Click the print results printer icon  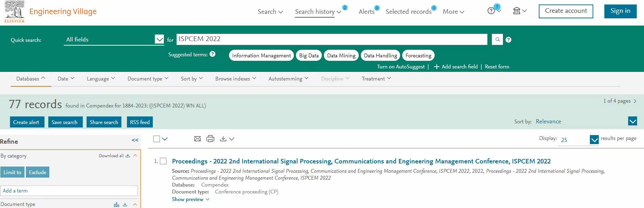(x=210, y=139)
